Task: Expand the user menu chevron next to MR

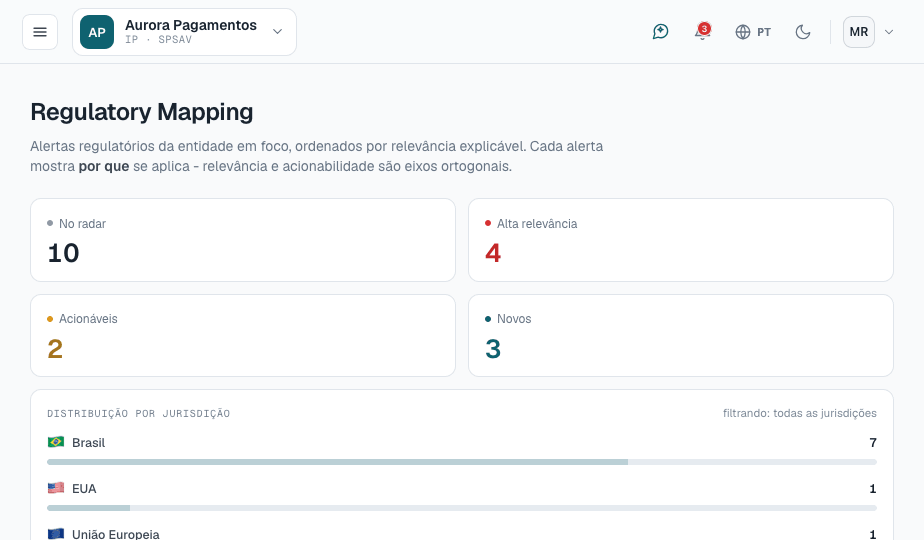Action: pos(889,32)
